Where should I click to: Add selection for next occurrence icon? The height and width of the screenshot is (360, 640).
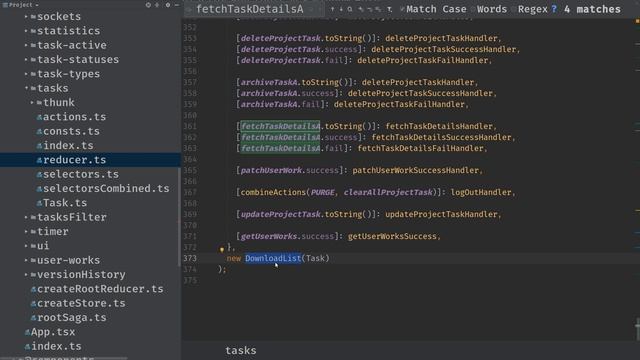point(360,9)
